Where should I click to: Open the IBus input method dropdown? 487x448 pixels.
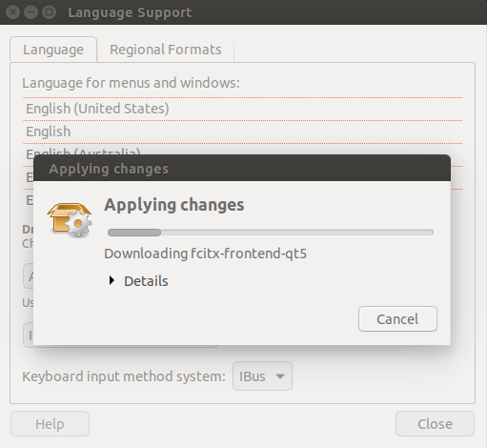[262, 377]
